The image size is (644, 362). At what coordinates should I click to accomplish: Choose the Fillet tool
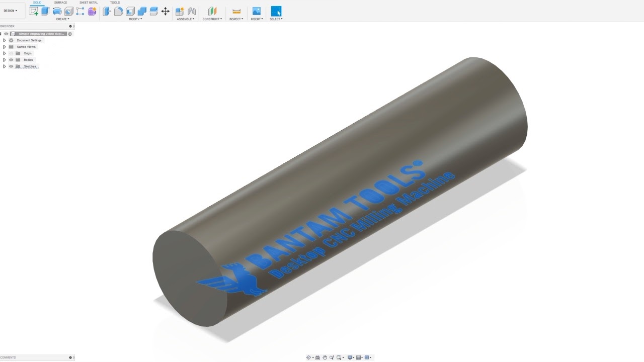[118, 11]
